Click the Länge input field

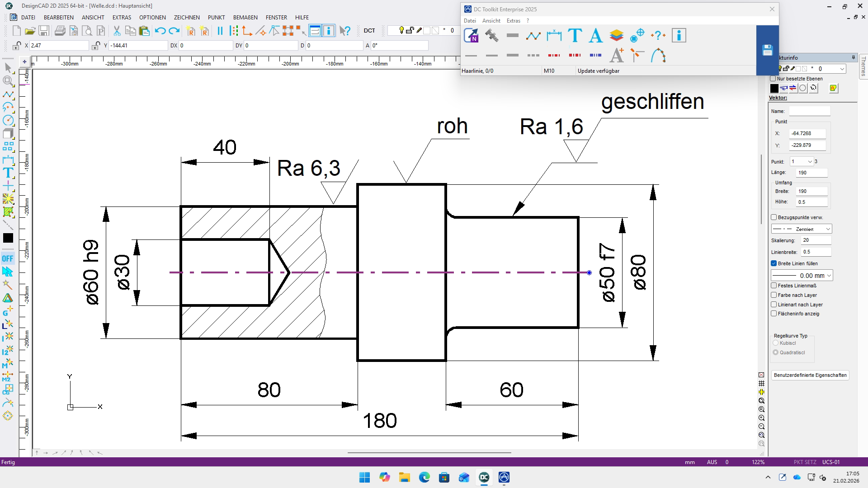(811, 173)
